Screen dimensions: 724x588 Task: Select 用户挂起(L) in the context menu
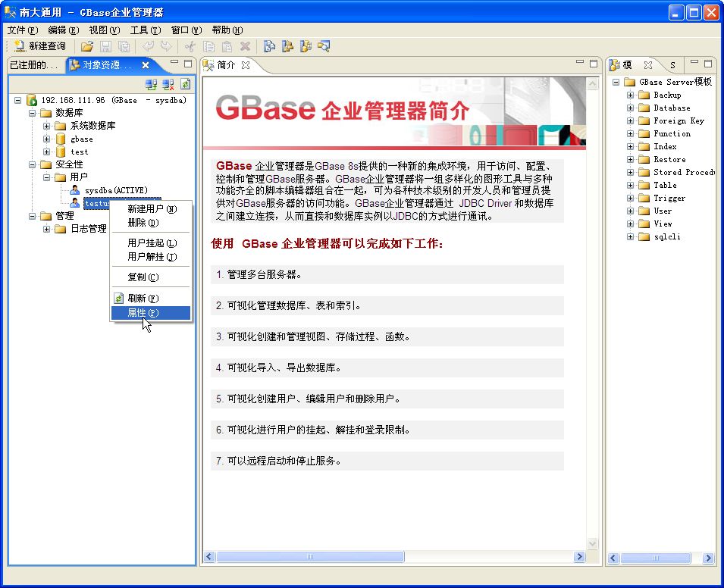[x=151, y=243]
